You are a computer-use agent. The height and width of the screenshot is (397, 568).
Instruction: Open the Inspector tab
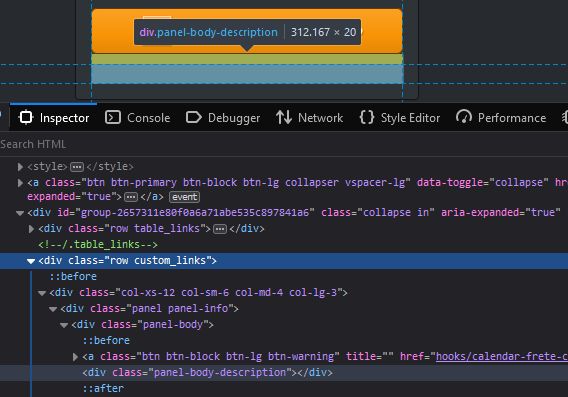pyautogui.click(x=54, y=118)
